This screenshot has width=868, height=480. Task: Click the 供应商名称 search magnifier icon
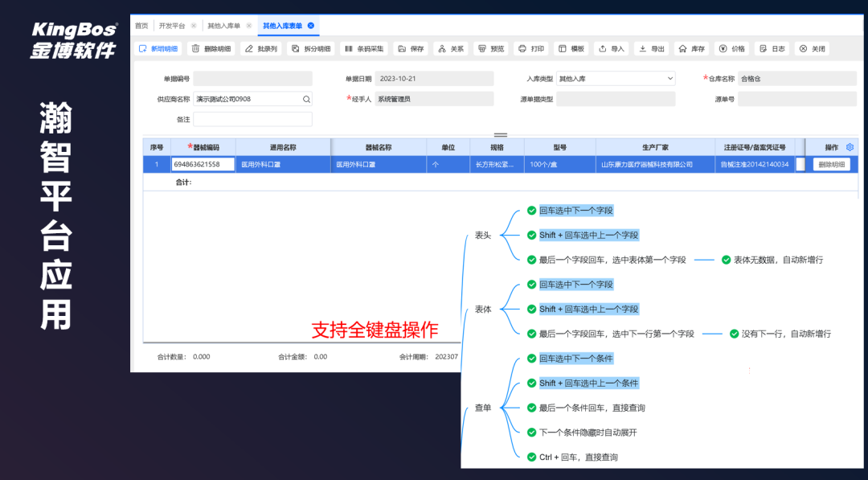(305, 99)
